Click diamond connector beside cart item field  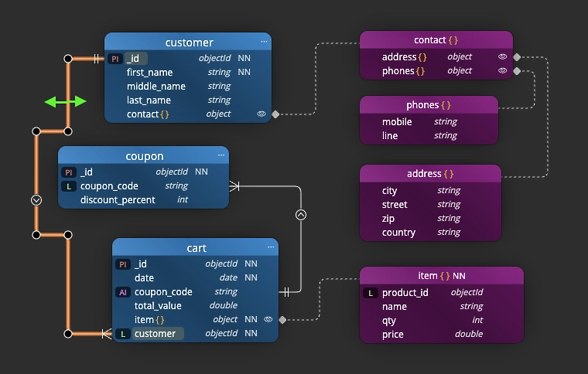282,320
